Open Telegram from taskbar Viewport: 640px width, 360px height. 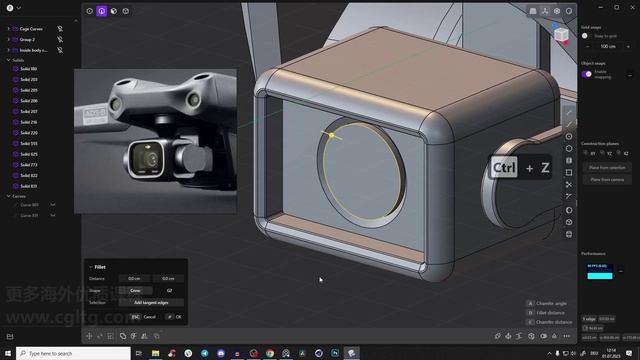tap(204, 353)
